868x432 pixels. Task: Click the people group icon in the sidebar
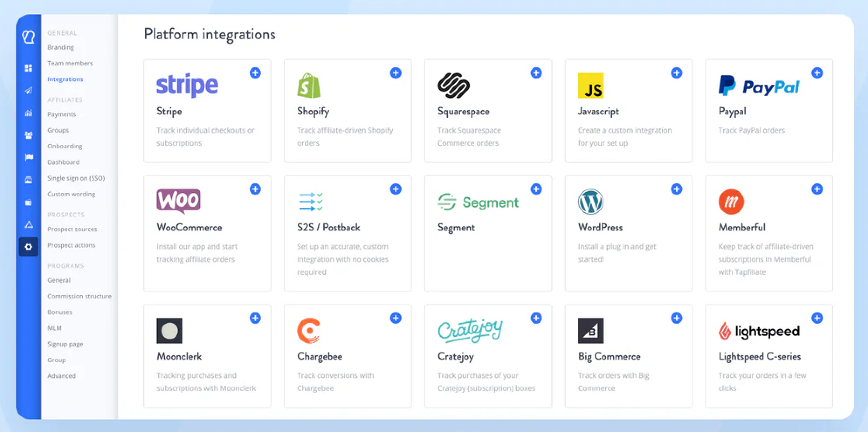28,135
